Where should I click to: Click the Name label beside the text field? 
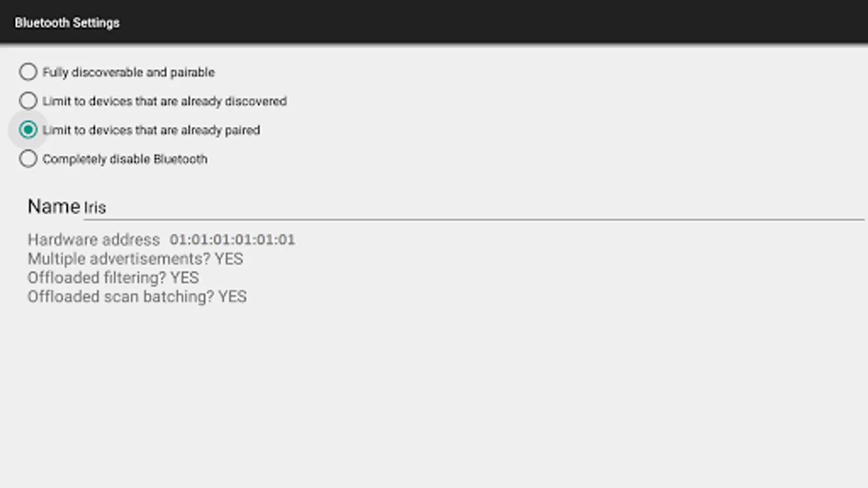[x=54, y=207]
